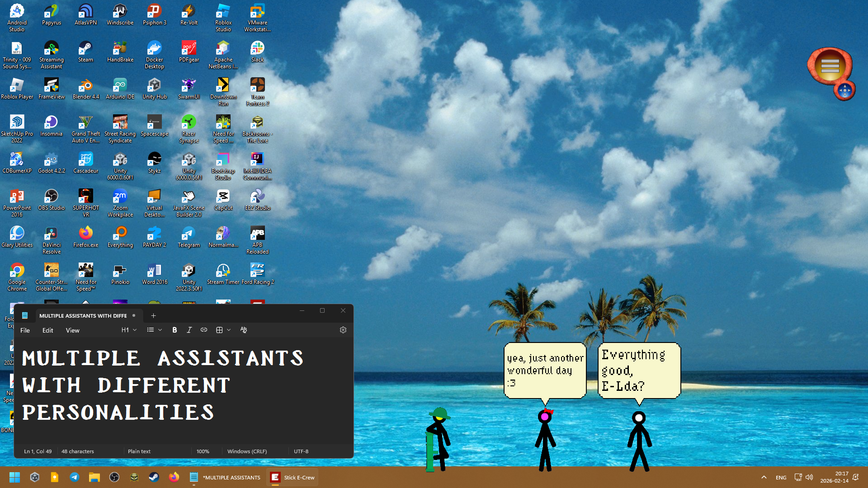Viewport: 868px width, 488px height.
Task: Click the UTF-8 encoding indicator
Action: 301,451
